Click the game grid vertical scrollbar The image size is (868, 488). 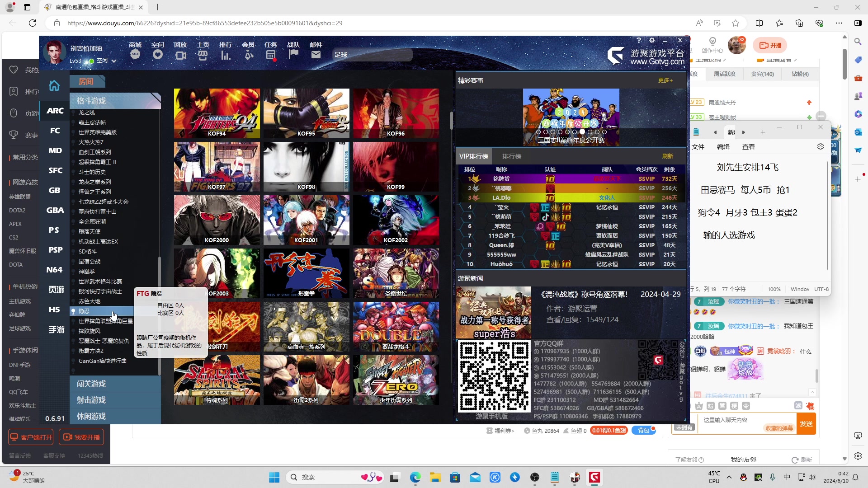(451, 120)
